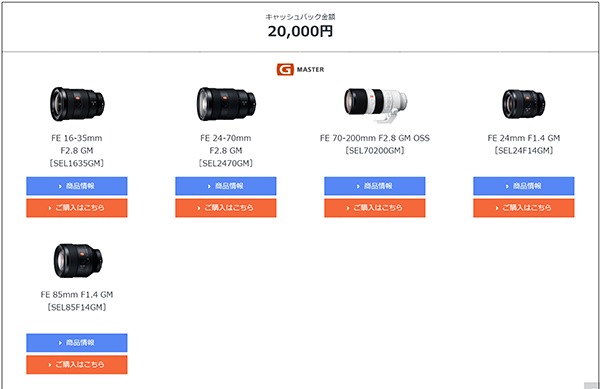The height and width of the screenshot is (389, 600).
Task: Open product info for FE 24-70mm F2.8 GM
Action: [x=226, y=186]
